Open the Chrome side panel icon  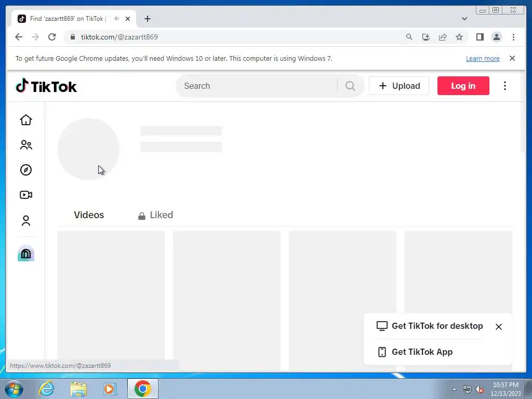tap(480, 37)
